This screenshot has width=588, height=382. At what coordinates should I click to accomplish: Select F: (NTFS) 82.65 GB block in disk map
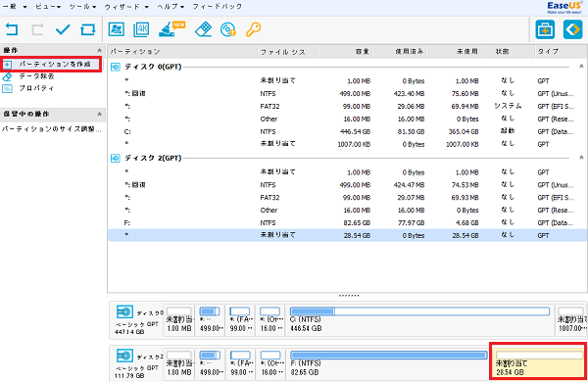[387, 363]
